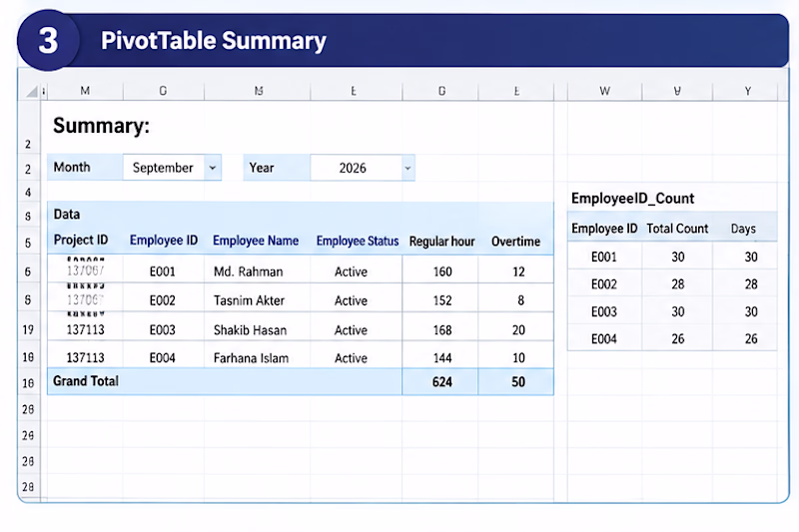
Task: Click E004 in the Data table
Action: [x=163, y=358]
